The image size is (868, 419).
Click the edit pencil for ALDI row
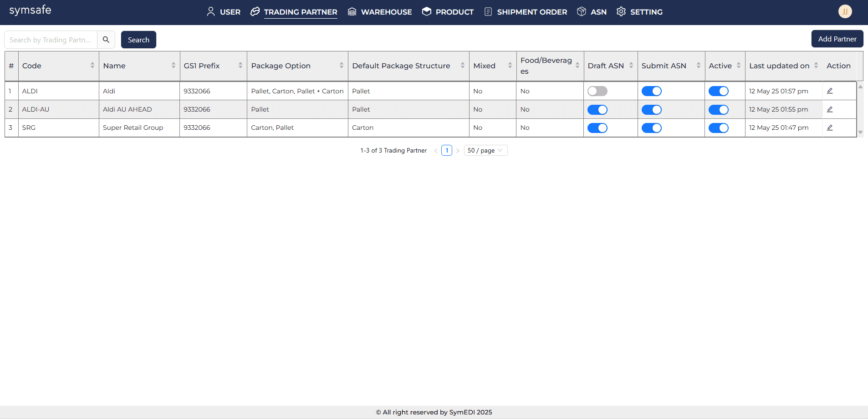tap(830, 91)
